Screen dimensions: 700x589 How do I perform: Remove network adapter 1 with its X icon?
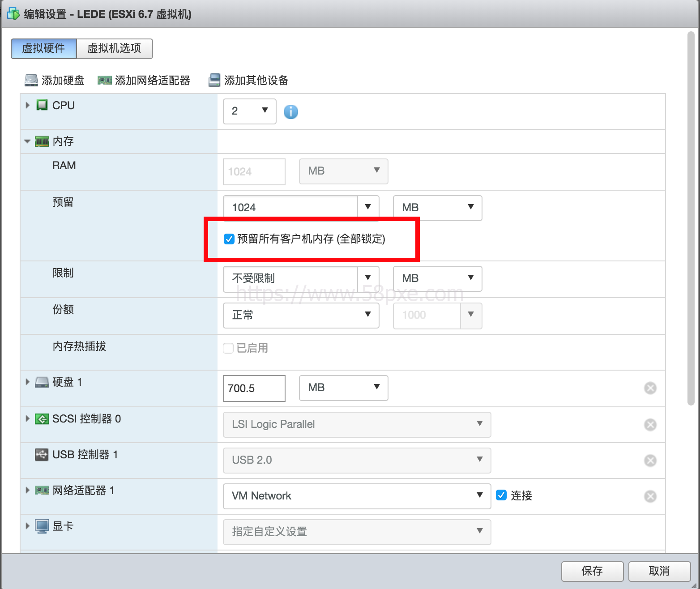[x=650, y=496]
